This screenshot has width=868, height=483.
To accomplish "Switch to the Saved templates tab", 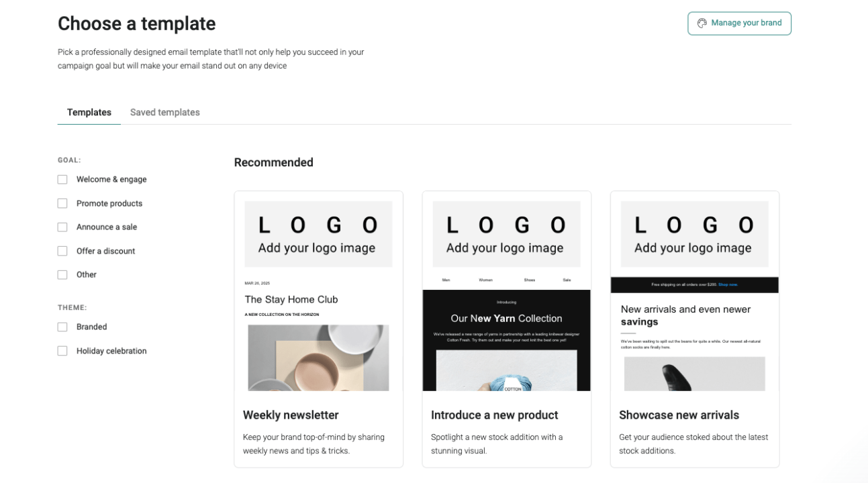I will click(x=164, y=112).
